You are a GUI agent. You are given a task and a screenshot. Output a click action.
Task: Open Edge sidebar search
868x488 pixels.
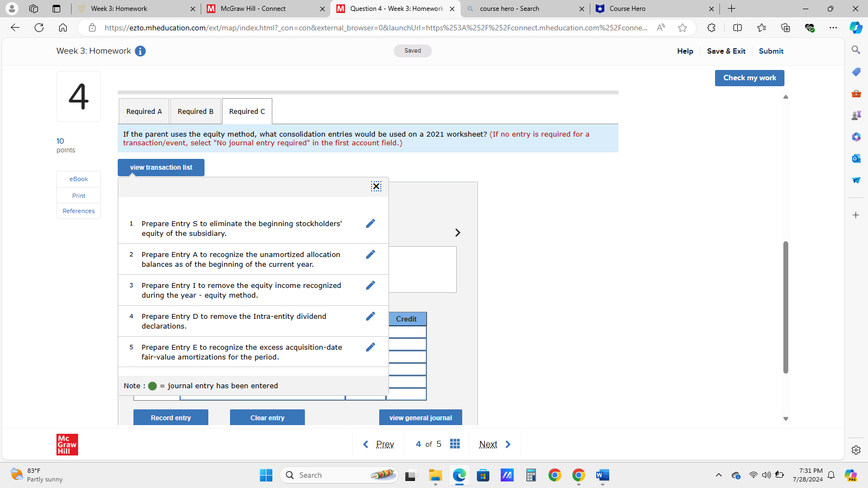pos(856,50)
